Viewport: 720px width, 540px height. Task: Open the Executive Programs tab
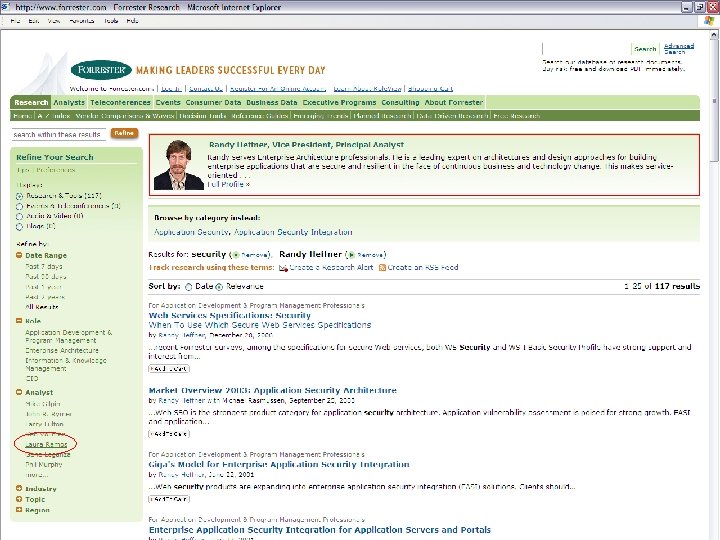(339, 102)
